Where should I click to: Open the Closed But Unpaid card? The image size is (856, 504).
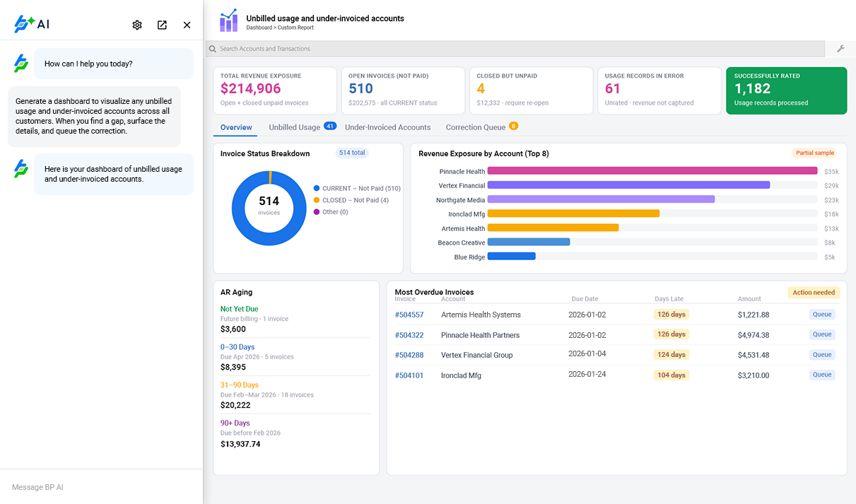tap(531, 90)
